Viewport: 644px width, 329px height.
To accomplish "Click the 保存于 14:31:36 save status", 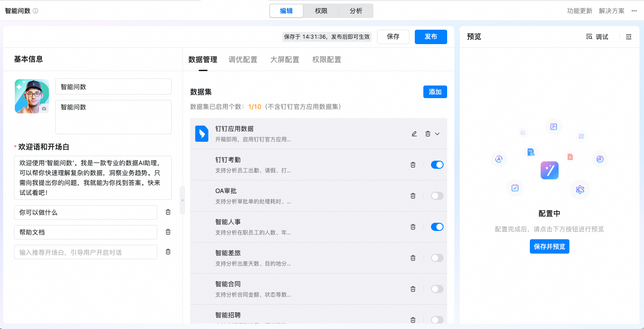I will point(327,37).
